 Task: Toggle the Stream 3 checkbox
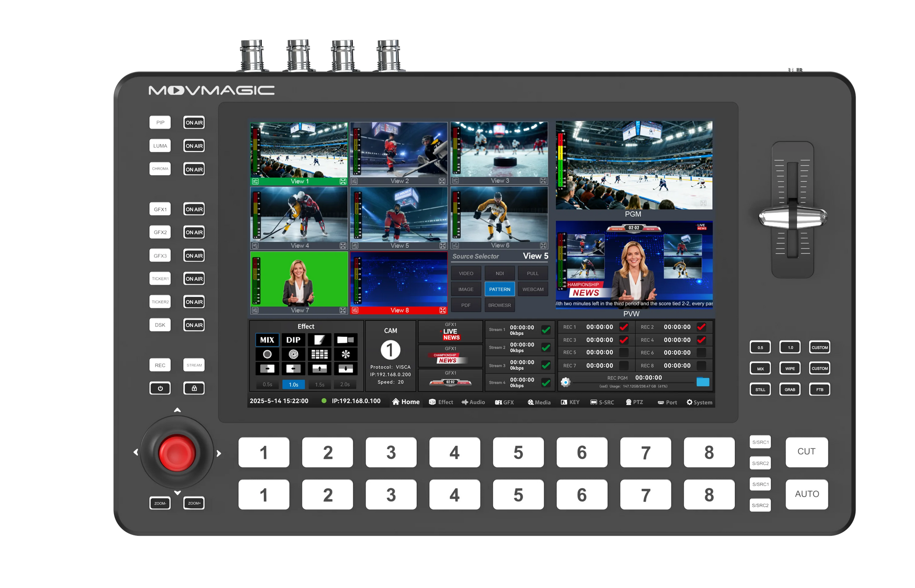546,365
